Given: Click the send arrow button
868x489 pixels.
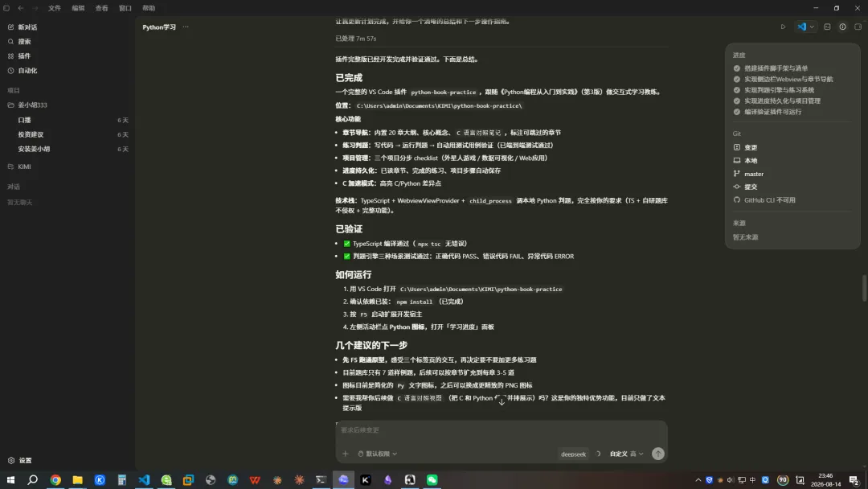Looking at the screenshot, I should pos(657,454).
